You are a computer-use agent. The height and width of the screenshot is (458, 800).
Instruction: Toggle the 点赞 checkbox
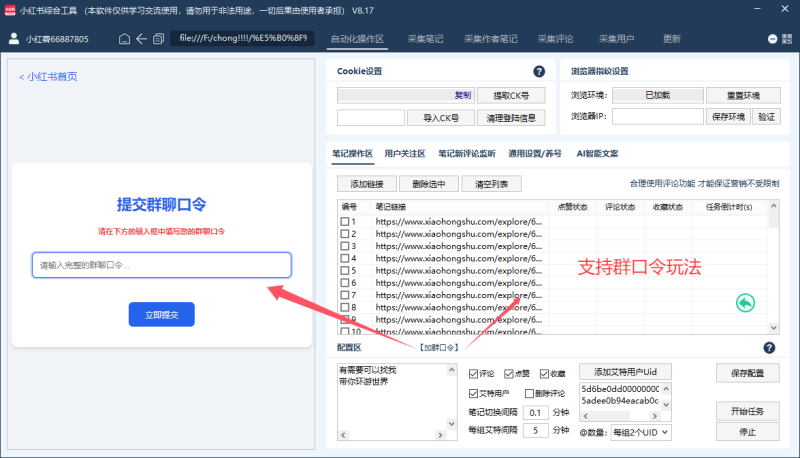click(x=509, y=374)
